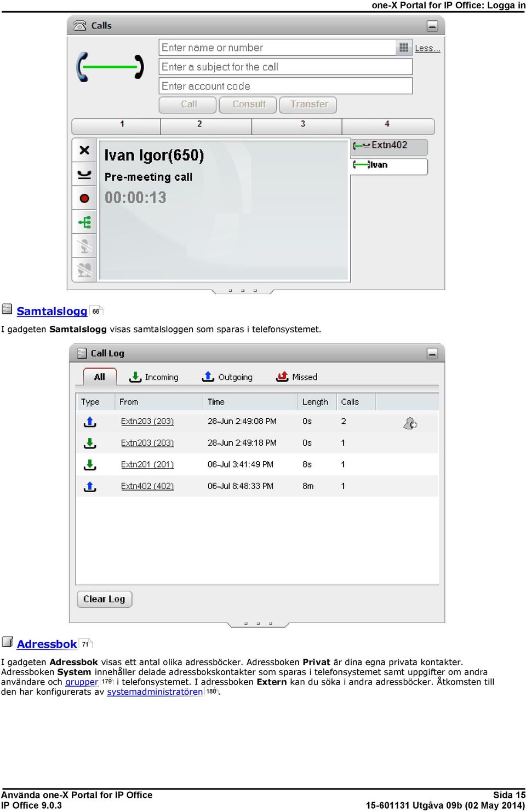The image size is (526, 812).
Task: End the call with the X icon
Action: [84, 150]
